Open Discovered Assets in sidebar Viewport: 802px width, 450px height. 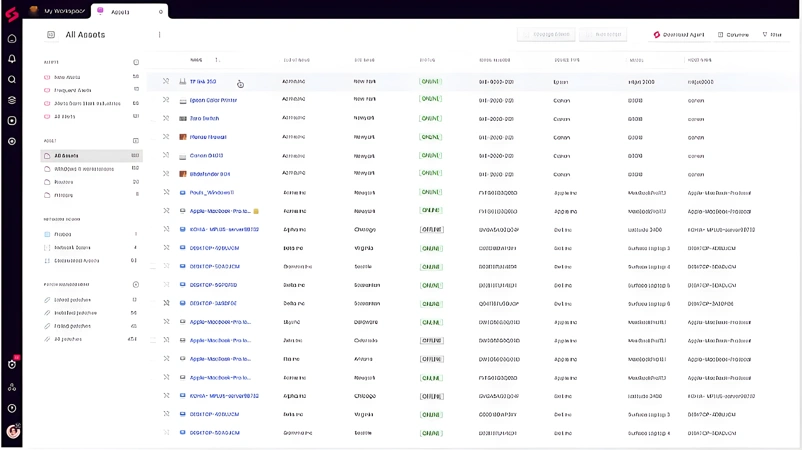tap(77, 261)
